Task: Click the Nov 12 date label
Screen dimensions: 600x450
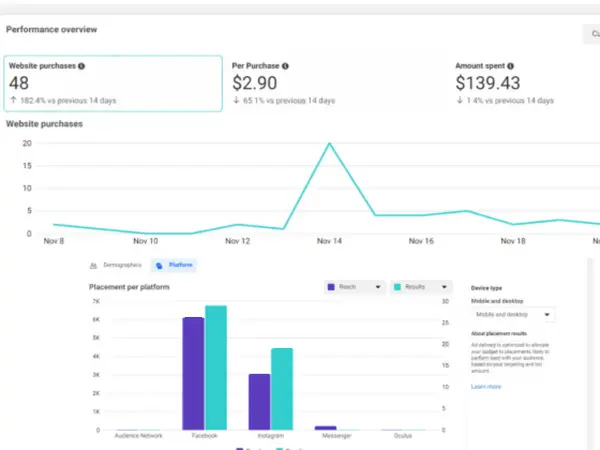Action: click(237, 241)
